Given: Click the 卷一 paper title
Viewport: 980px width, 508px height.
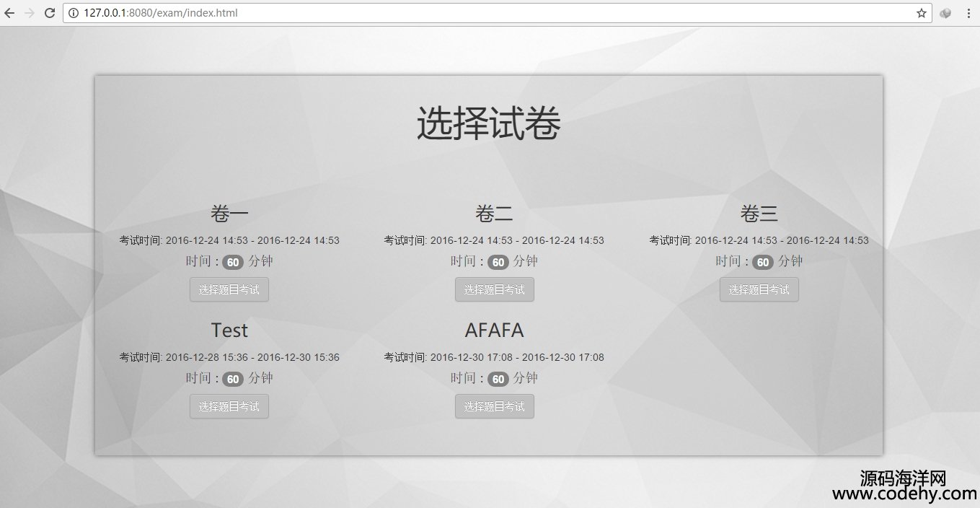Looking at the screenshot, I should point(229,214).
